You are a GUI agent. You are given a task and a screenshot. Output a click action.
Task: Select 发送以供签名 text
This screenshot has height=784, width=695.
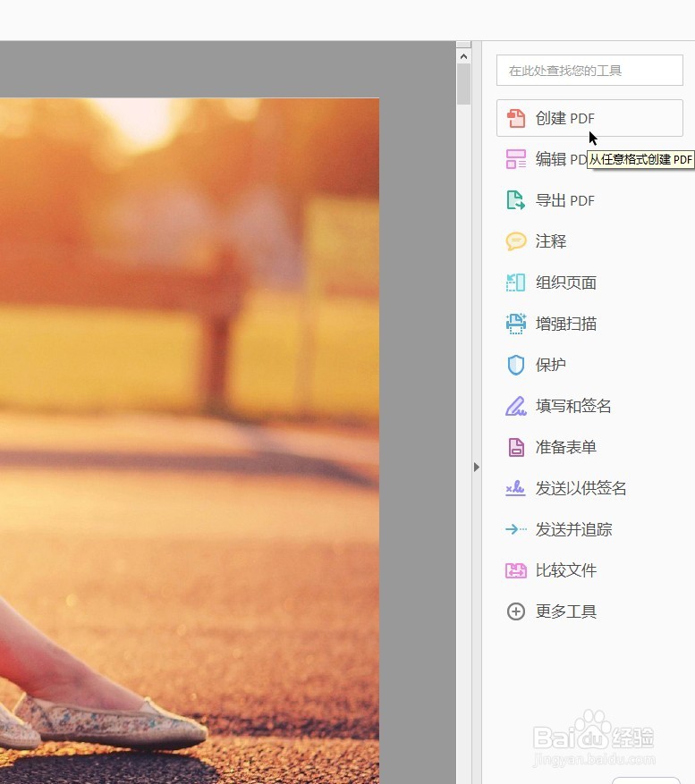pos(581,488)
